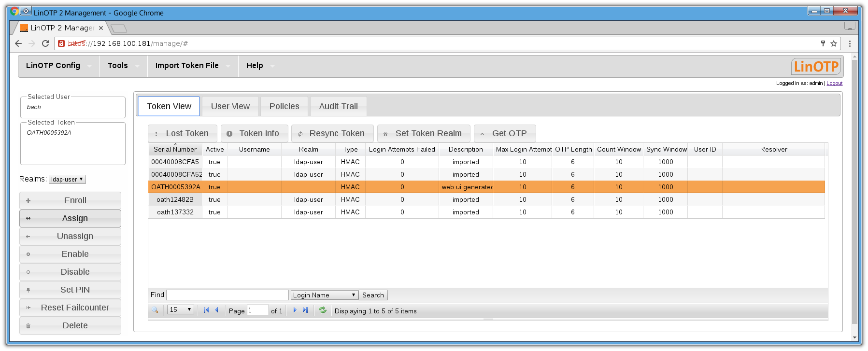
Task: Go to first page of token list
Action: point(206,310)
